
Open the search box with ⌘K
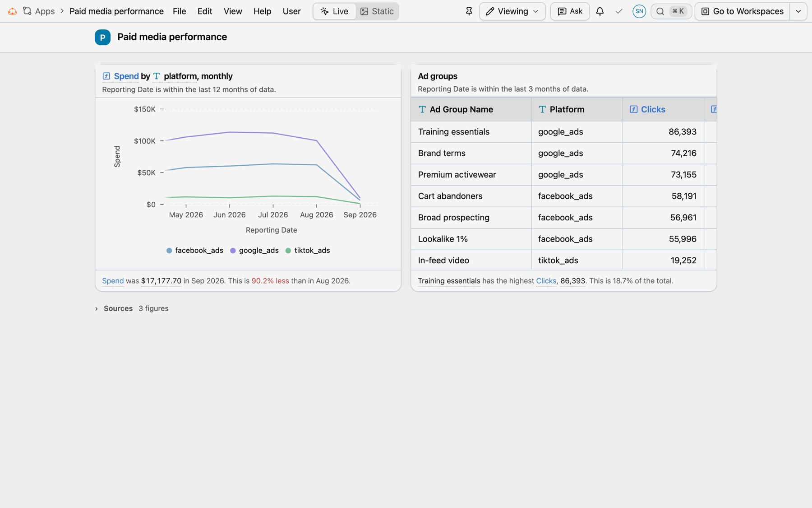tap(671, 11)
